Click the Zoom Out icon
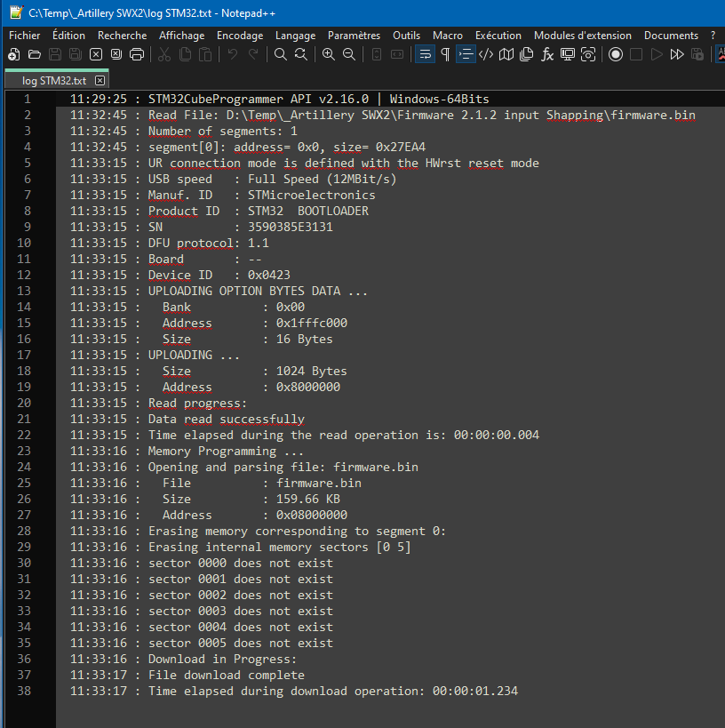The height and width of the screenshot is (728, 725). pyautogui.click(x=348, y=54)
